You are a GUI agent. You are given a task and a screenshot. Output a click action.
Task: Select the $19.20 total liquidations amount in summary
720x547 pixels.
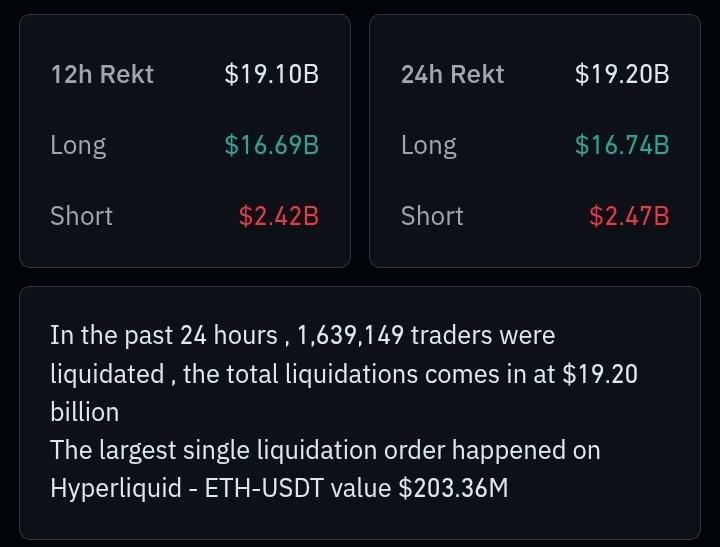pos(600,374)
